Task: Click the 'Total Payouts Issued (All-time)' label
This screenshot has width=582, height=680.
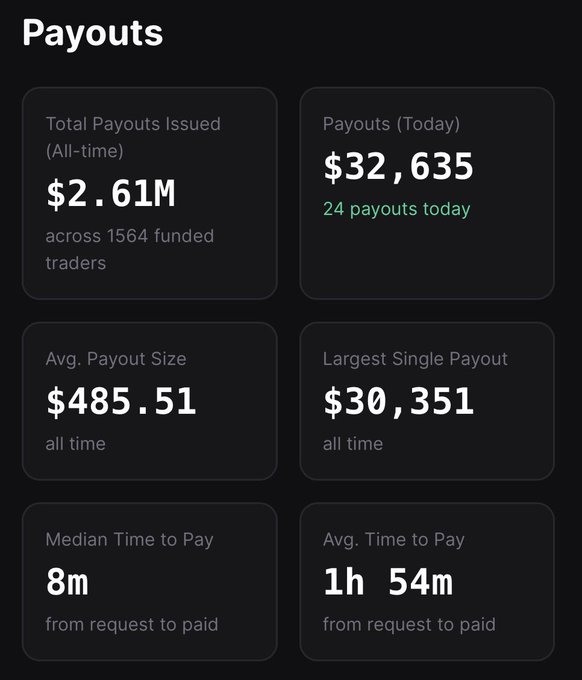Action: [x=133, y=137]
